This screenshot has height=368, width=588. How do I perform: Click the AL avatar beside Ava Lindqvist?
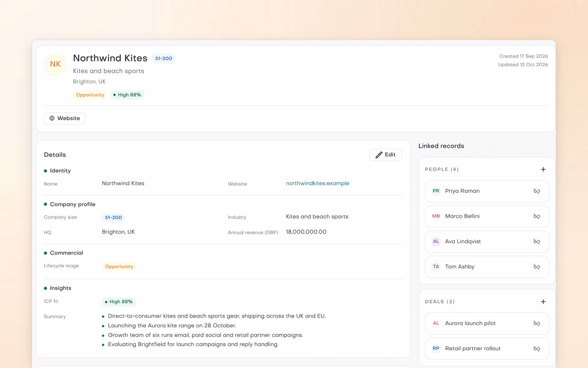point(436,241)
